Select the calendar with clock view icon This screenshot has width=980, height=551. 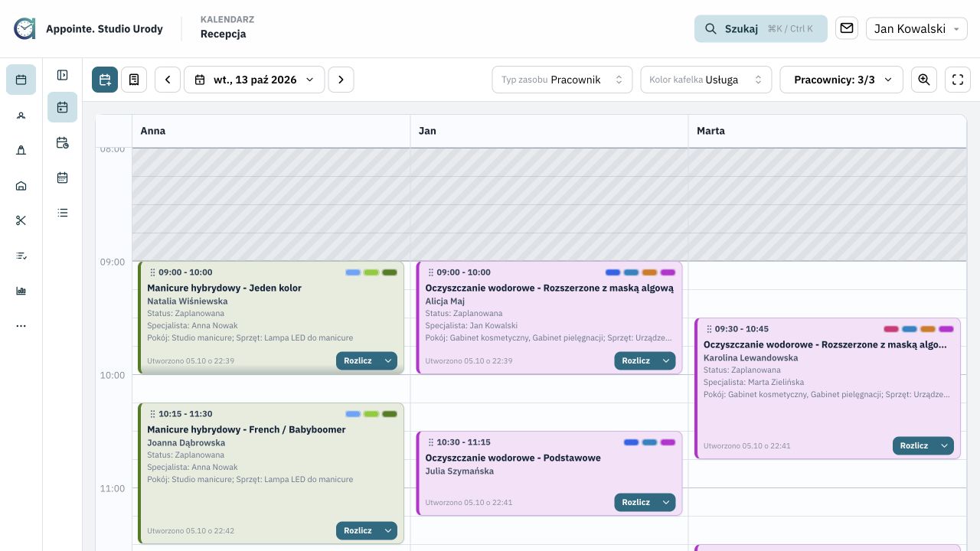pos(63,142)
